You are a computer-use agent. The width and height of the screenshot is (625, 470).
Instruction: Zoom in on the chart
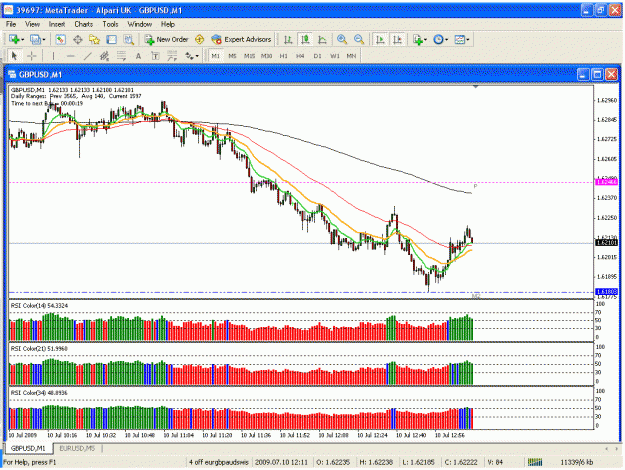tap(342, 39)
